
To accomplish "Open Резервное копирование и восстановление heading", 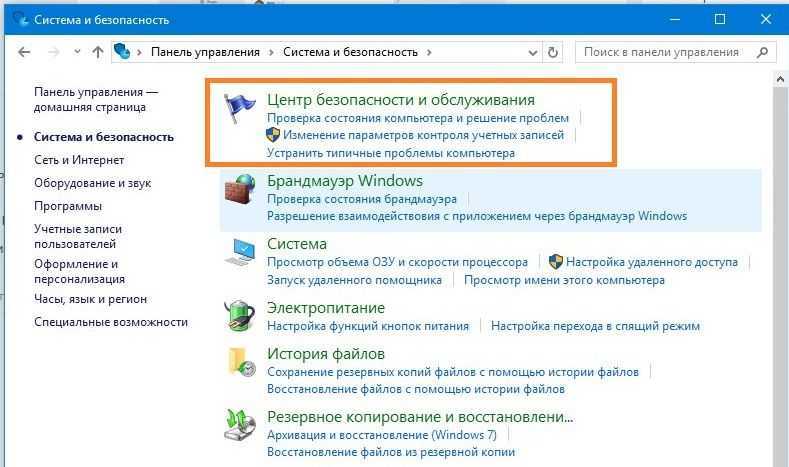I will tap(420, 417).
